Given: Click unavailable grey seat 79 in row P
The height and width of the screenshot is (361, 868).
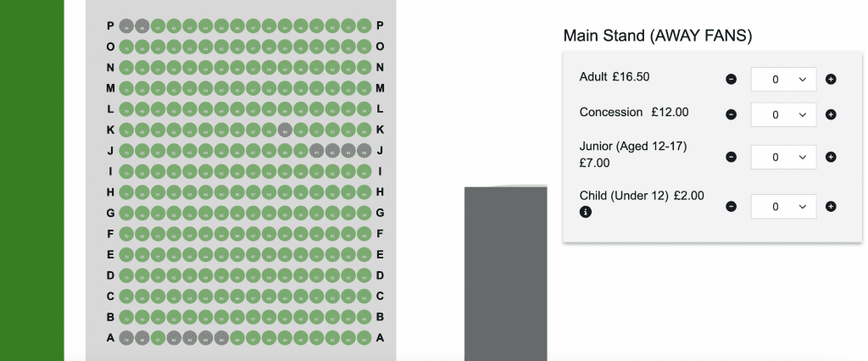Looking at the screenshot, I should pyautogui.click(x=125, y=26).
